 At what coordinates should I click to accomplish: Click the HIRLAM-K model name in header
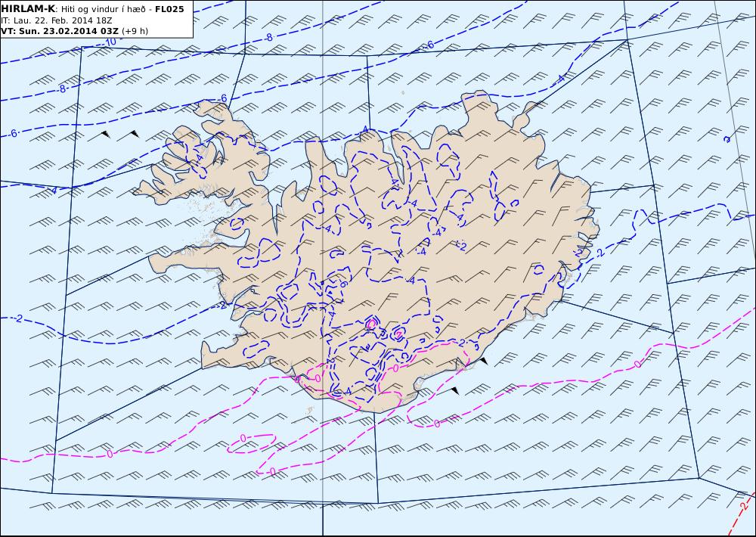pos(27,9)
